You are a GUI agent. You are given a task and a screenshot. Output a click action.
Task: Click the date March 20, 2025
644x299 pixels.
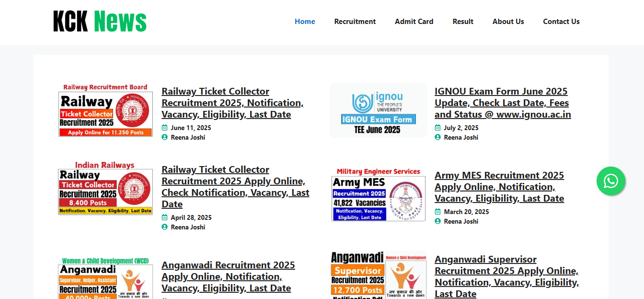466,212
